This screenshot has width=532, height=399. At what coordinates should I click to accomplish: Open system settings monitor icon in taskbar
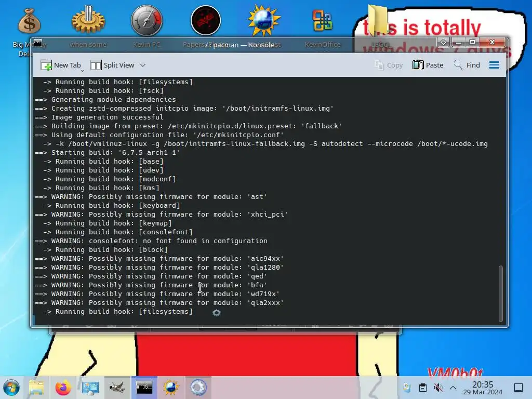tap(90, 388)
